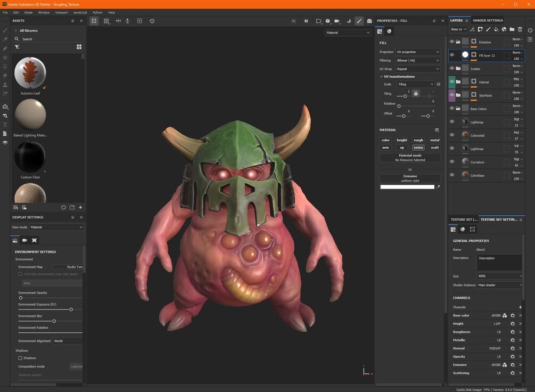
Task: Click the video camera icon in viewport toolbar
Action: 337,21
